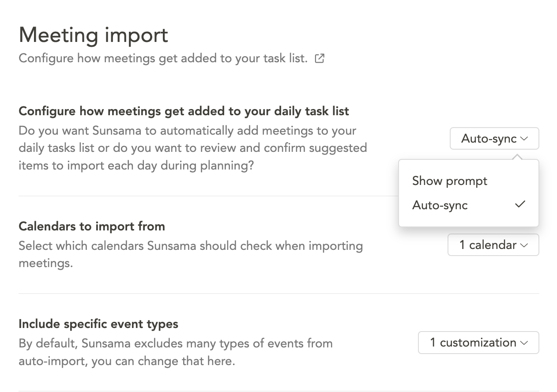Click 'Configure how meetings get added to your daily task list' heading
The width and height of the screenshot is (557, 392).
[x=184, y=111]
